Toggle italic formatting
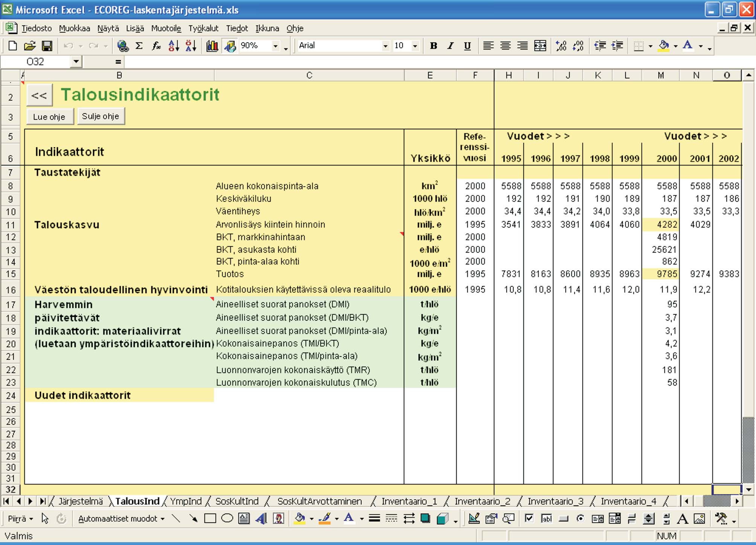The image size is (756, 545). point(450,46)
